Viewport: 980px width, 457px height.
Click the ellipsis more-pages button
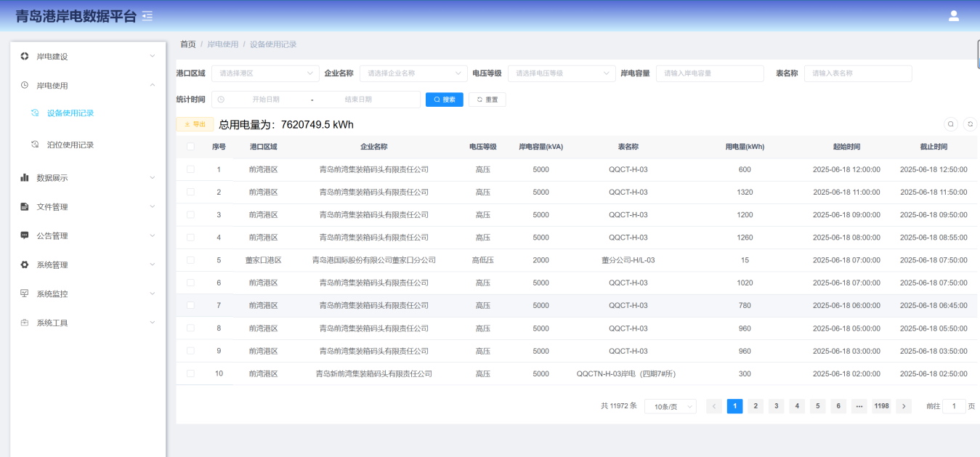point(859,406)
